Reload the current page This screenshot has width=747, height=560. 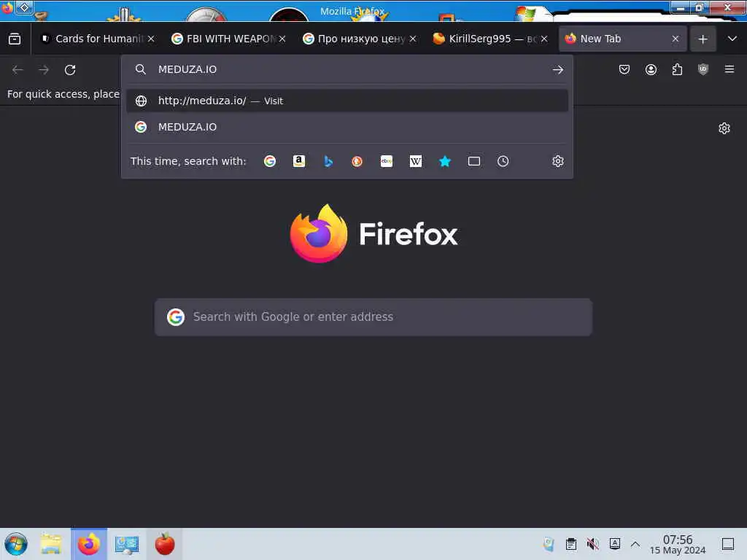pyautogui.click(x=70, y=70)
